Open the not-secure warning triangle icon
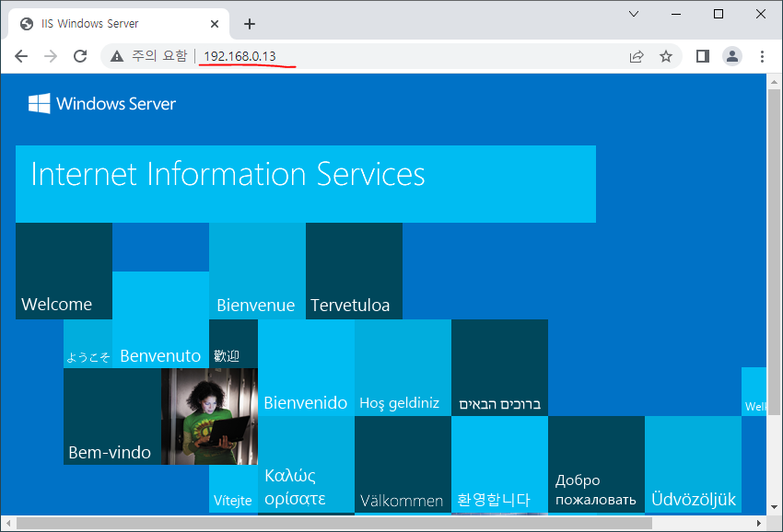 (117, 56)
